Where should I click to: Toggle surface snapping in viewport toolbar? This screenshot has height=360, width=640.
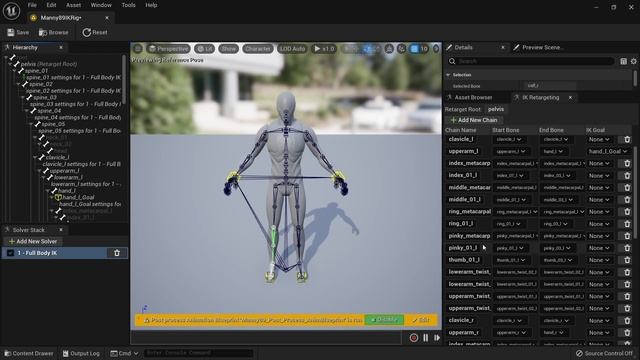(389, 49)
